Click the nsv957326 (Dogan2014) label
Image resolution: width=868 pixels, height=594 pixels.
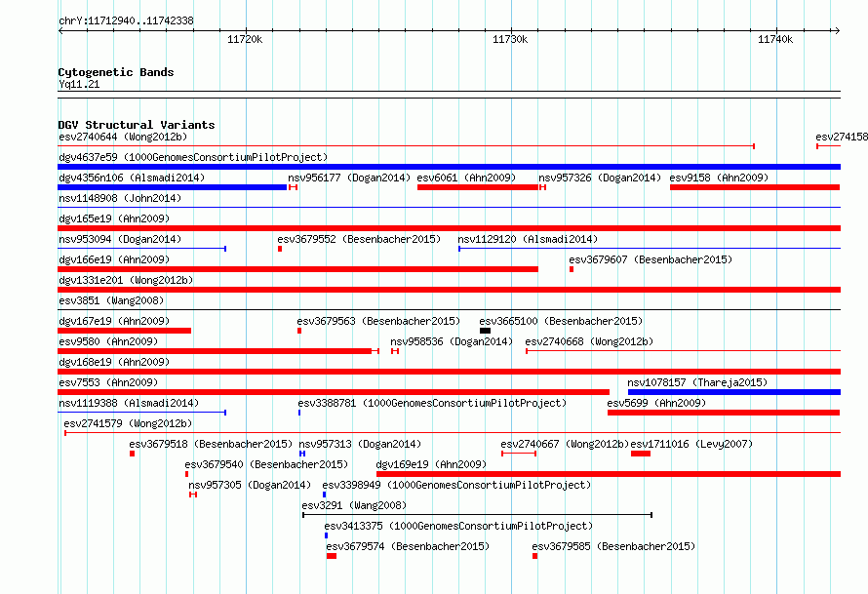click(x=600, y=178)
